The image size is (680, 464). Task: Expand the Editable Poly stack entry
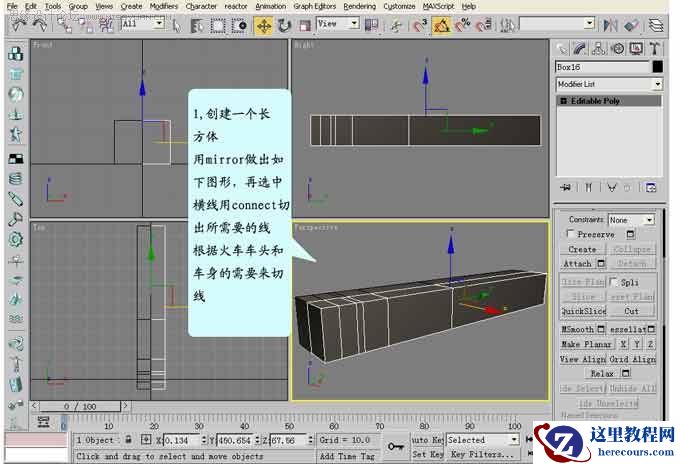coord(563,101)
